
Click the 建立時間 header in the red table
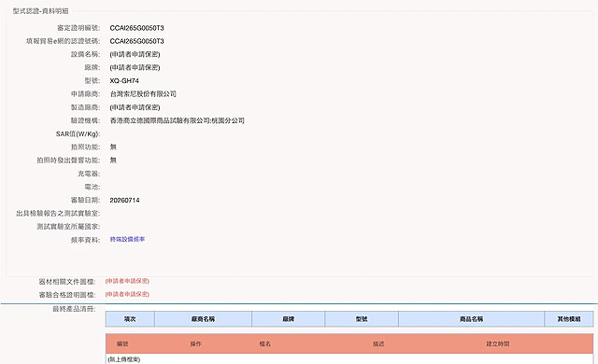(498, 343)
